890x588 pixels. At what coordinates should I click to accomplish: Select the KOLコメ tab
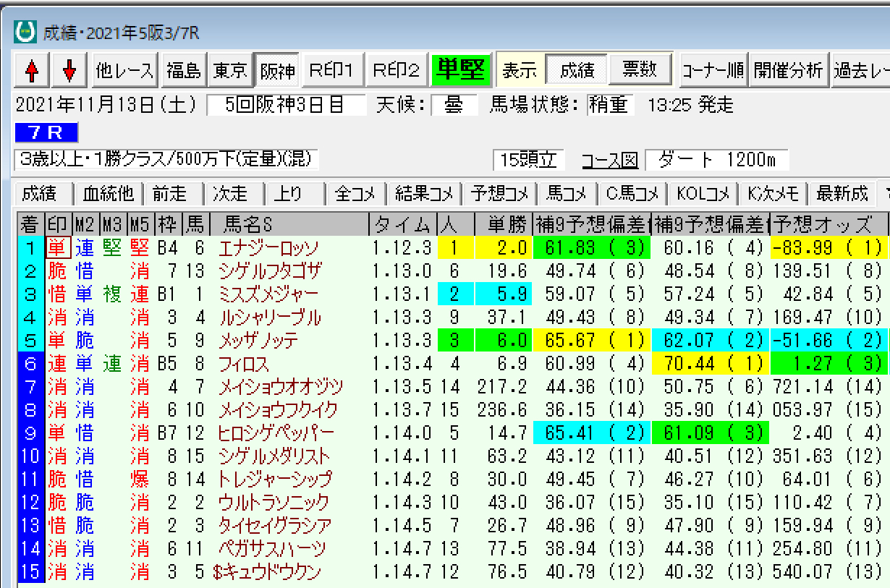(x=703, y=194)
